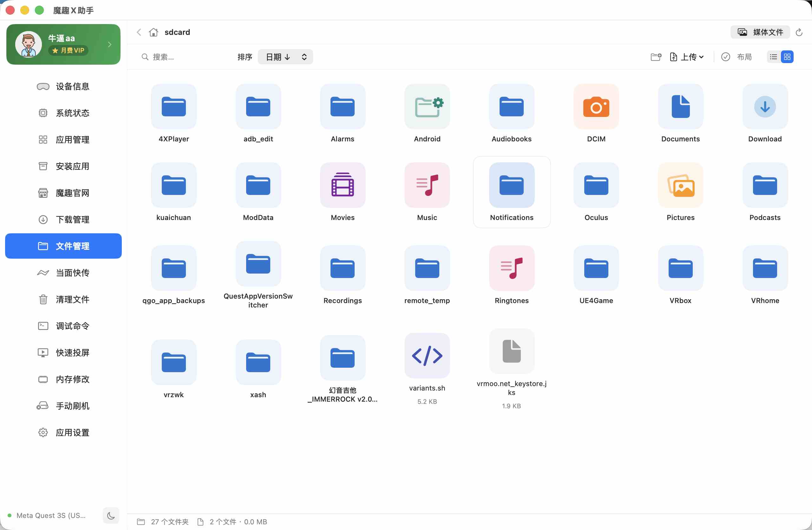Toggle dark mode moon button
The width and height of the screenshot is (812, 530).
click(x=111, y=515)
